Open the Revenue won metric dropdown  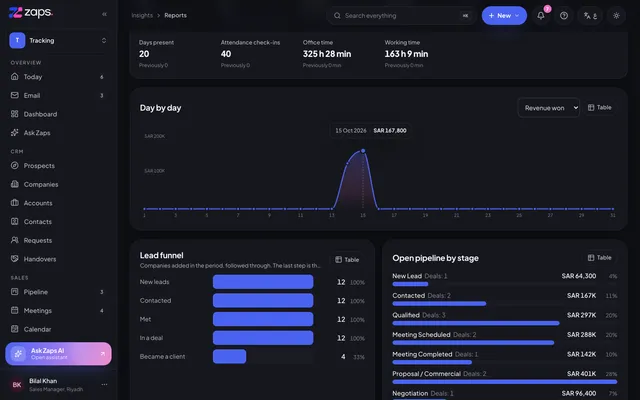click(549, 108)
